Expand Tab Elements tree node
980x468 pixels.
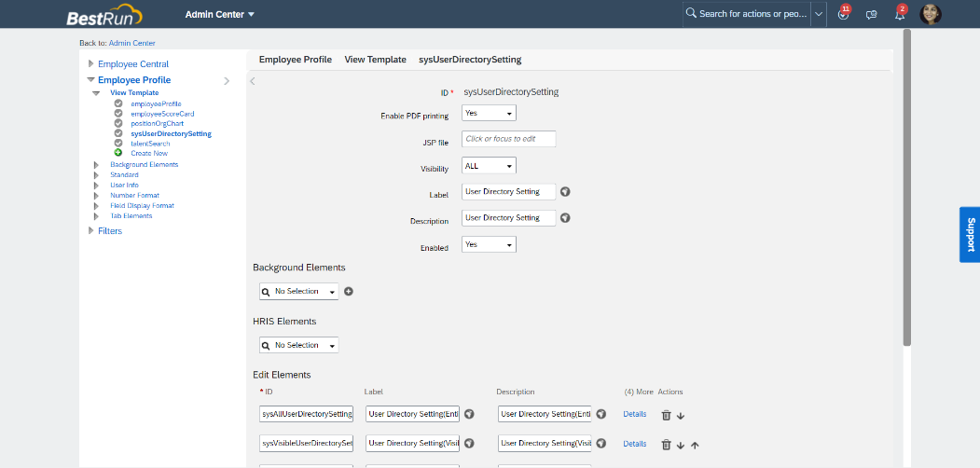96,216
